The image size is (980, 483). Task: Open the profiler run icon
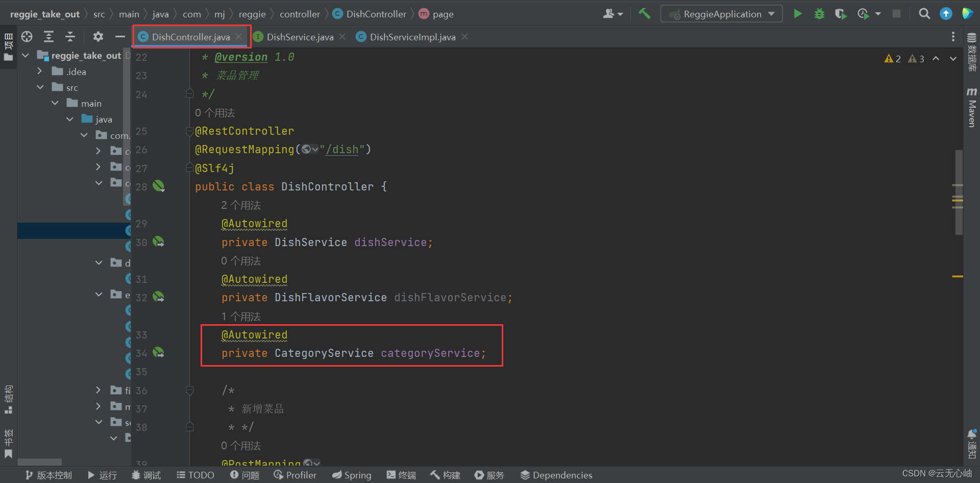pyautogui.click(x=863, y=14)
